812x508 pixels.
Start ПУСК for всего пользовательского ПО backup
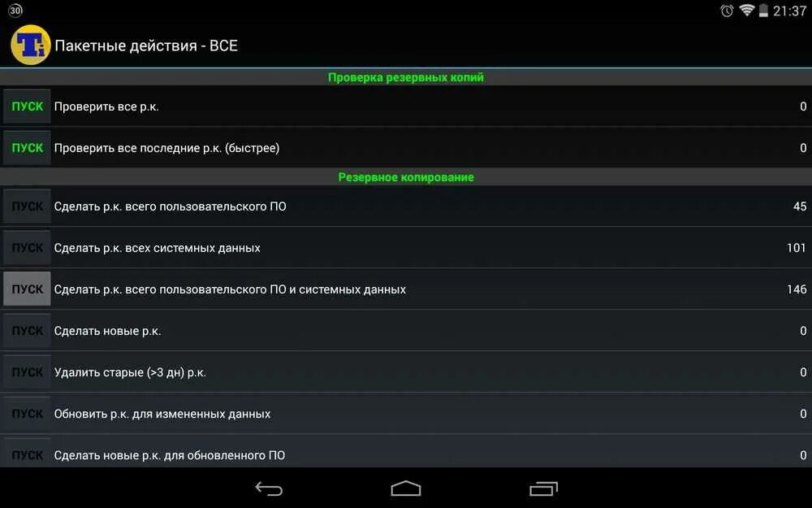point(27,206)
